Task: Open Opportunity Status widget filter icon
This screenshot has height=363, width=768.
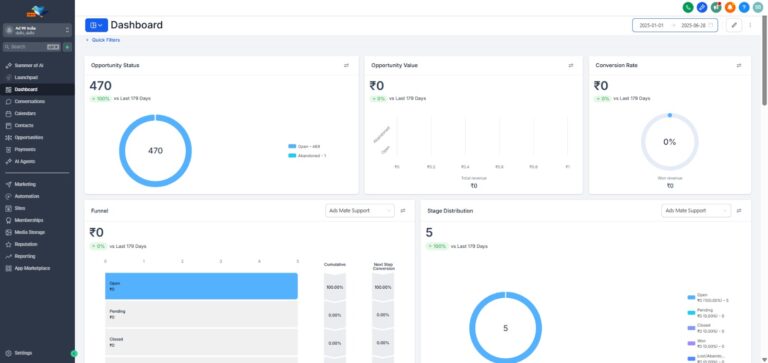Action: tap(346, 65)
